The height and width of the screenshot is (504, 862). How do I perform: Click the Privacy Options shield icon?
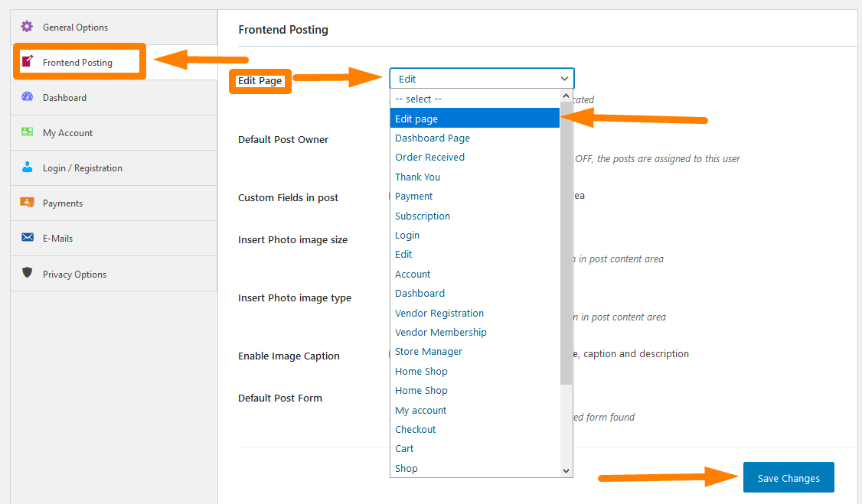27,272
